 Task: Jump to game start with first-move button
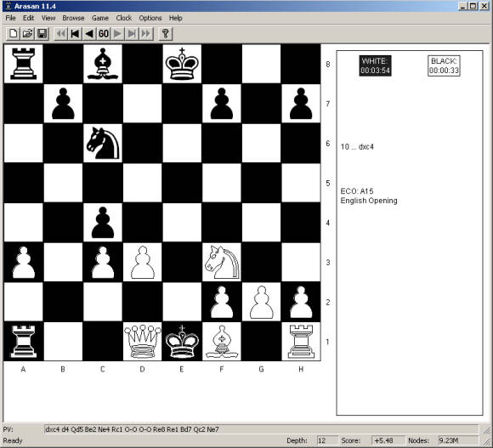[75, 34]
